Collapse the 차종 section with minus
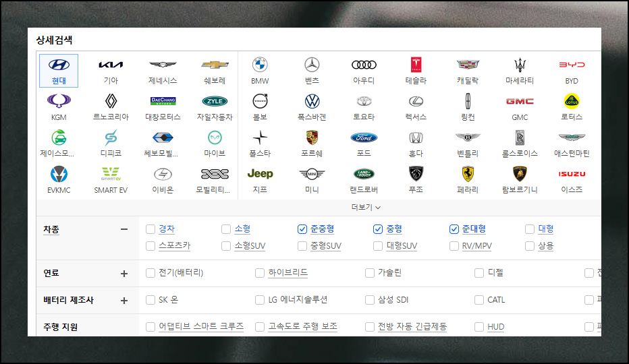This screenshot has height=364, width=629. pos(124,229)
